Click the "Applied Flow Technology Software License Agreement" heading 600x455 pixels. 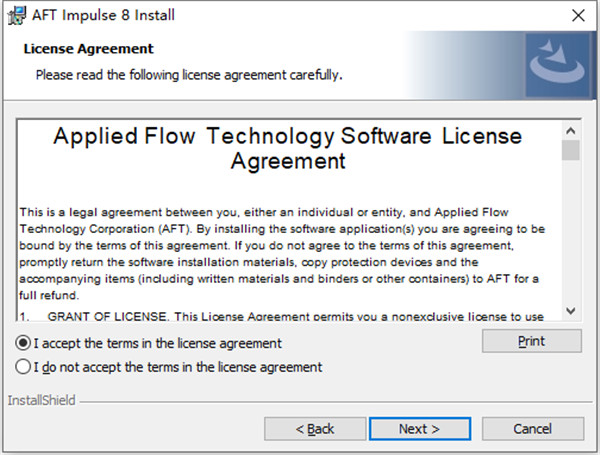pyautogui.click(x=287, y=148)
